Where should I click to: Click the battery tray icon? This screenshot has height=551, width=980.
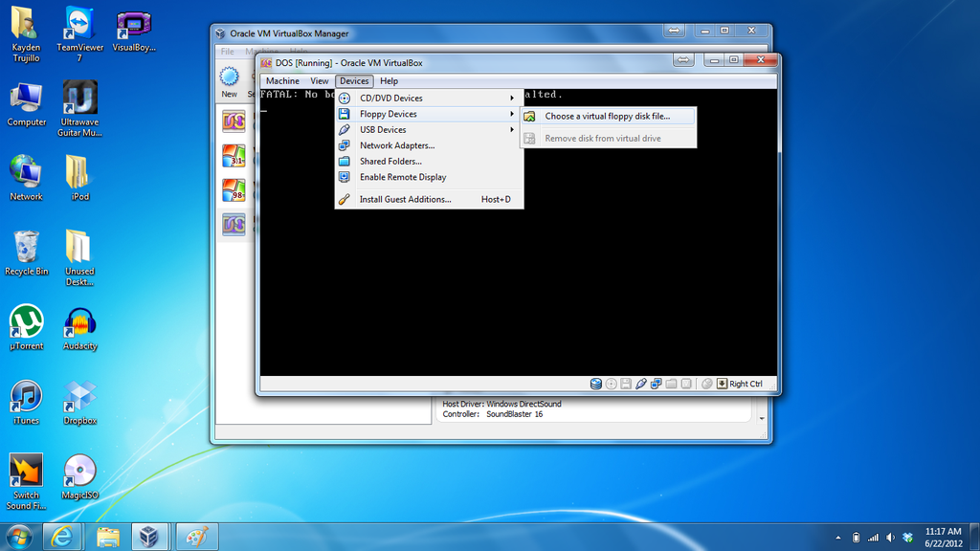pos(856,538)
